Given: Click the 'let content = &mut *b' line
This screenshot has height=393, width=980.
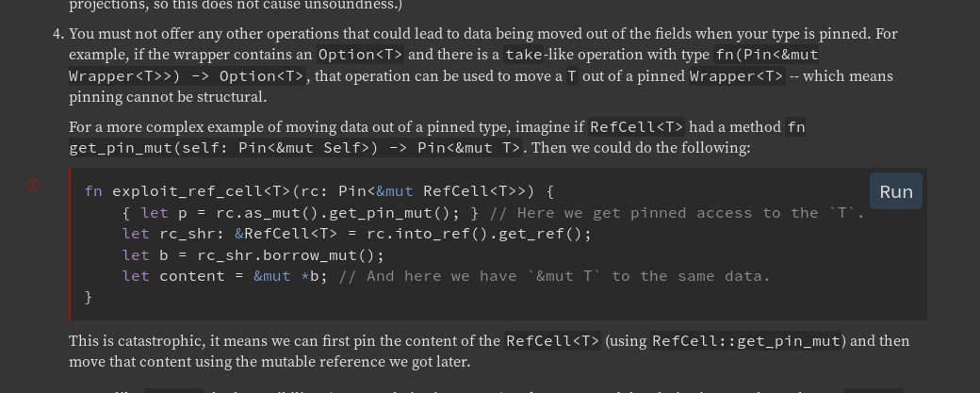Looking at the screenshot, I should (x=225, y=276).
